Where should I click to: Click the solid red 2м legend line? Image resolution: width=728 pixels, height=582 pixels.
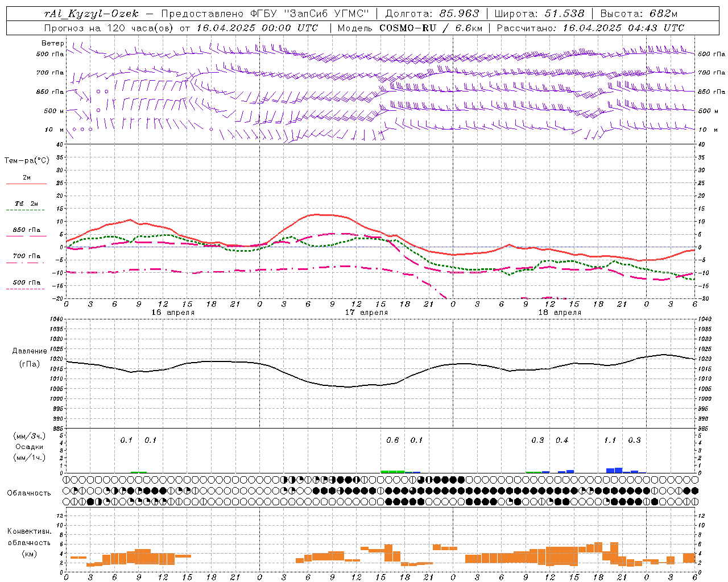click(x=26, y=184)
